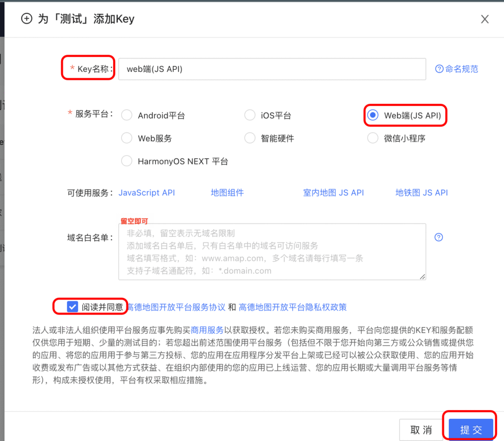The image size is (504, 441).
Task: Pick the 微信小程序 platform option
Action: coord(373,138)
